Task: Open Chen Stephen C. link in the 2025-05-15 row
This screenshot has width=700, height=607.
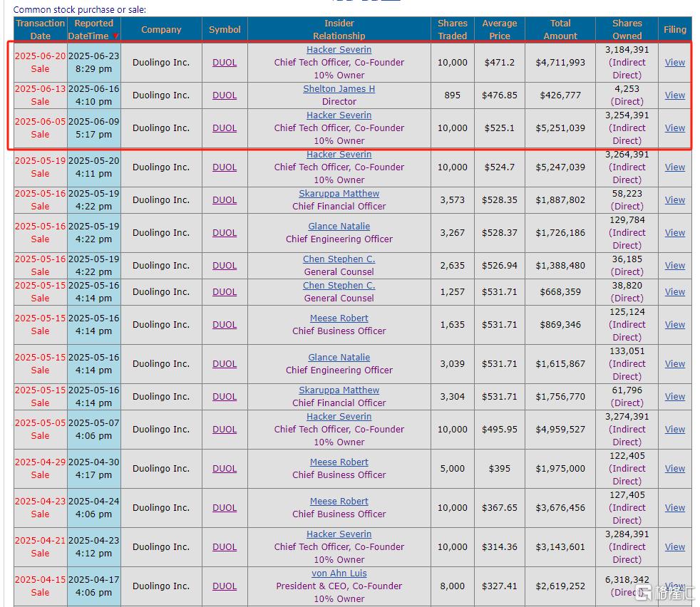Action: point(339,286)
